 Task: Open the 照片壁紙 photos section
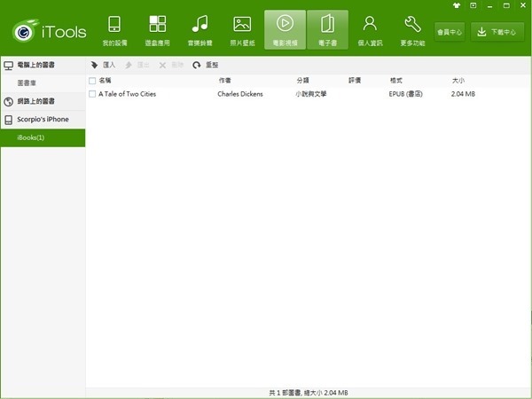click(242, 29)
